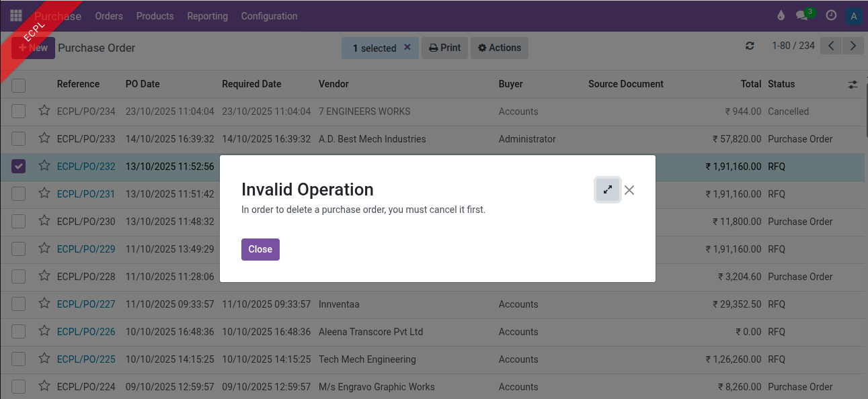The height and width of the screenshot is (399, 868).
Task: Open the Reporting menu
Action: (x=207, y=16)
